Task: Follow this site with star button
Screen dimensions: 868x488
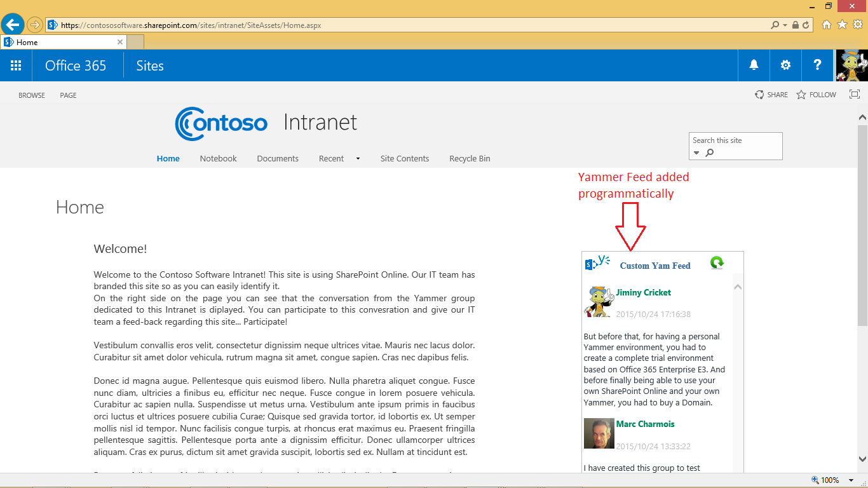Action: point(816,95)
